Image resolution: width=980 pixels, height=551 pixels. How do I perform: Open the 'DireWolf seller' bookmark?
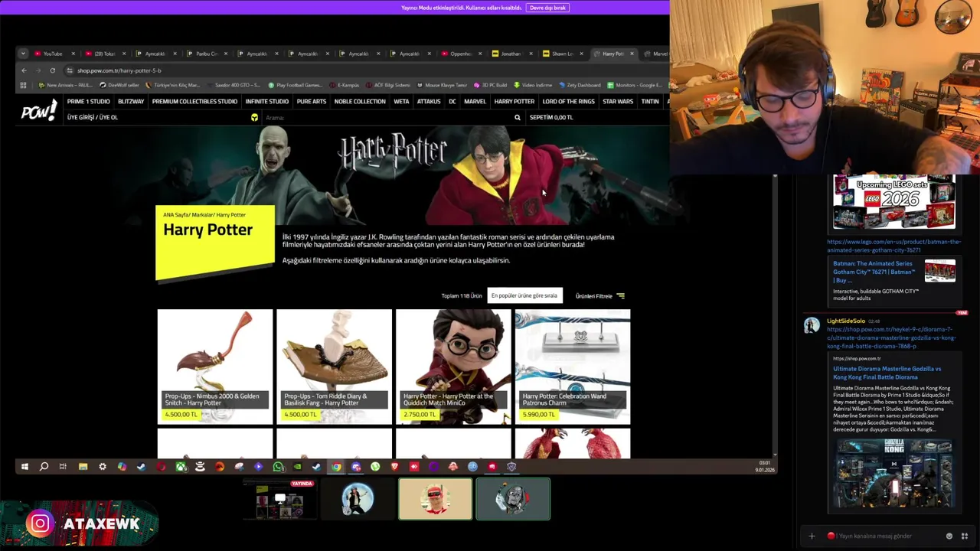point(119,85)
